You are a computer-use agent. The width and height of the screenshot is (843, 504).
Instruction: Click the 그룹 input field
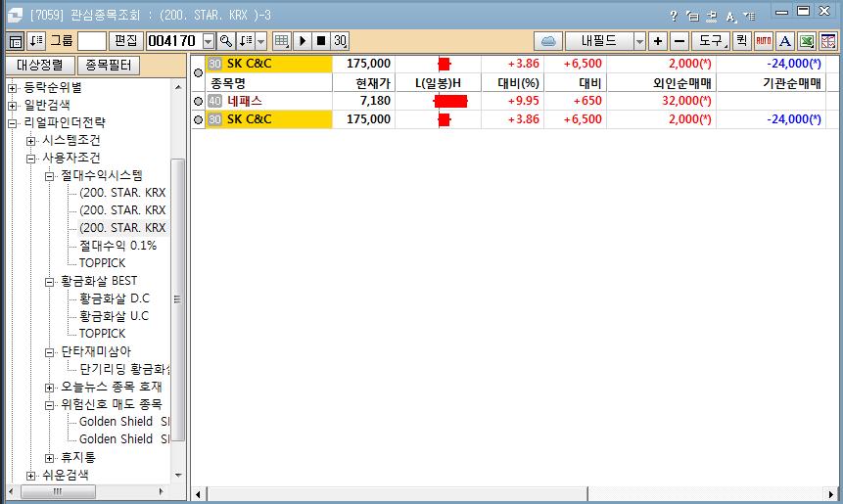pyautogui.click(x=92, y=41)
